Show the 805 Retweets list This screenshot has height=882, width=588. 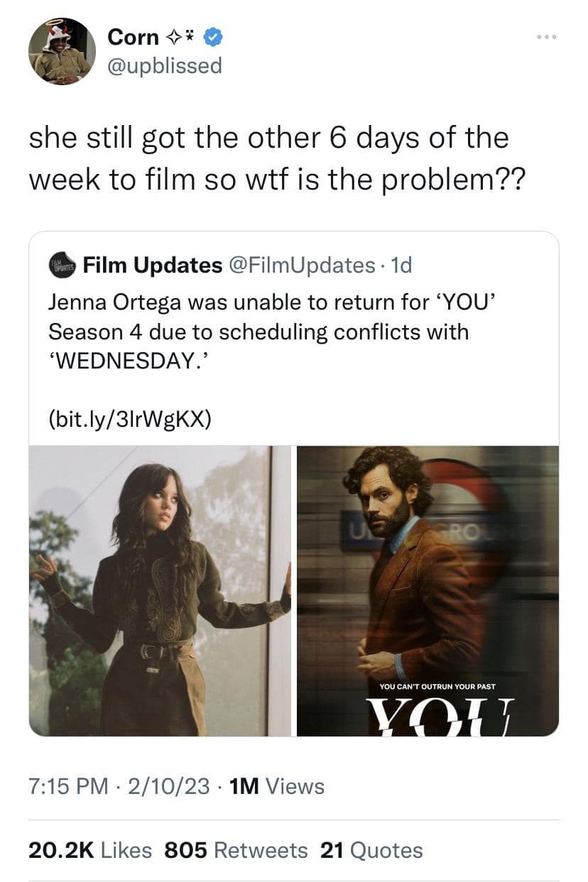coord(236,850)
